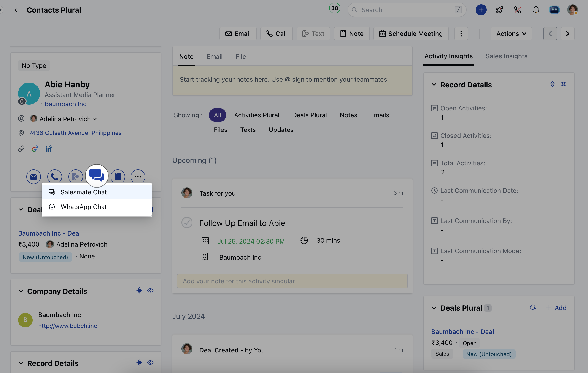588x373 pixels.
Task: Click the LinkedIn icon under the address
Action: click(48, 149)
